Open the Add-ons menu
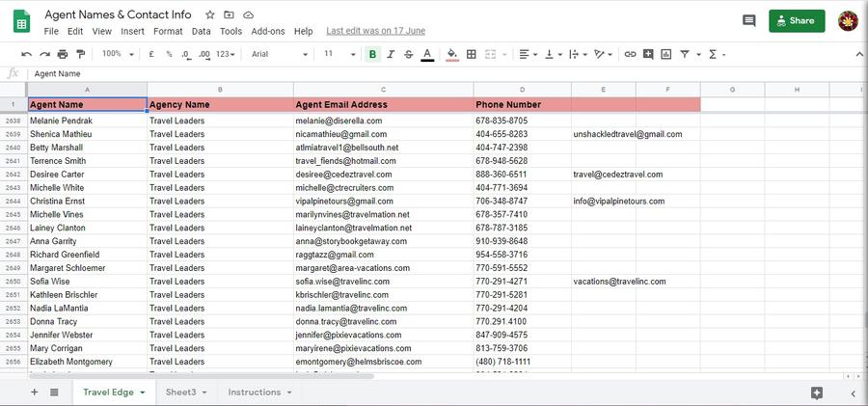Screen dimensions: 868x406 (x=268, y=32)
